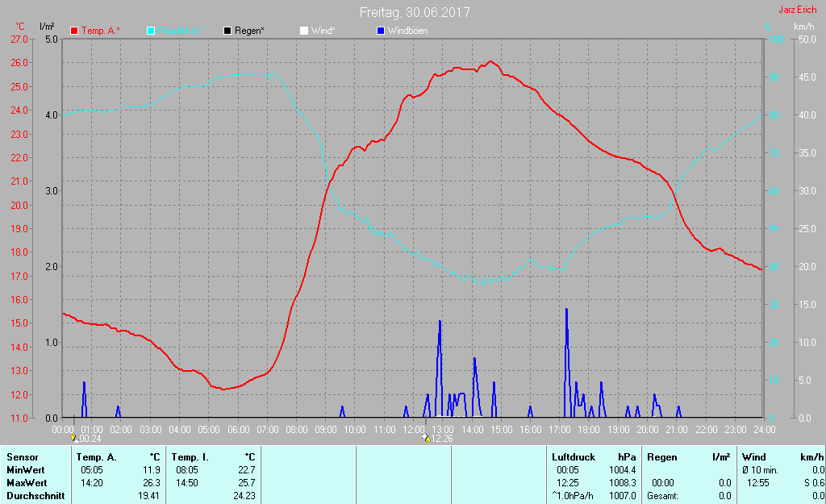Select the Windböen legend label
Viewport: 826px width, 504px height.
click(407, 31)
